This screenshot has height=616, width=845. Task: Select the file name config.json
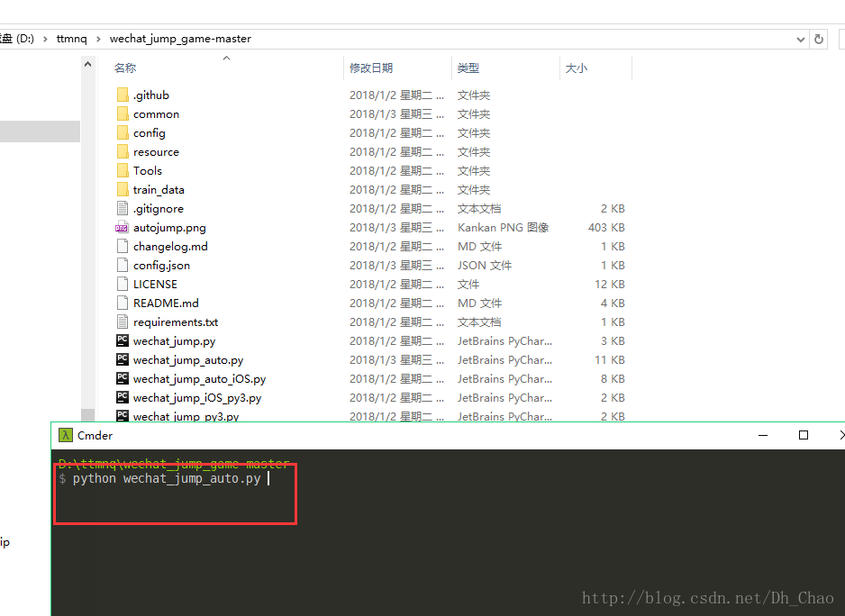(161, 266)
